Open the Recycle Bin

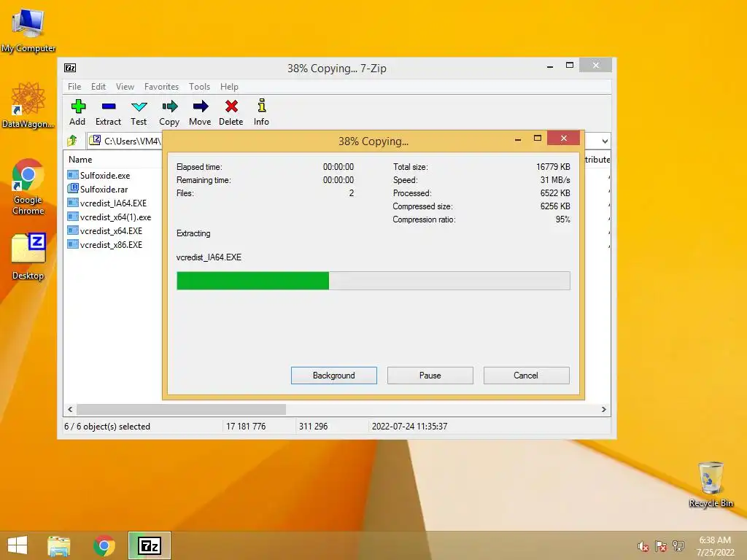pyautogui.click(x=711, y=484)
